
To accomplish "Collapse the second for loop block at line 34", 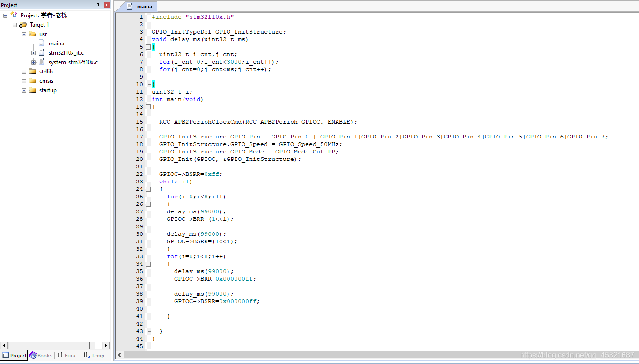I will click(148, 264).
